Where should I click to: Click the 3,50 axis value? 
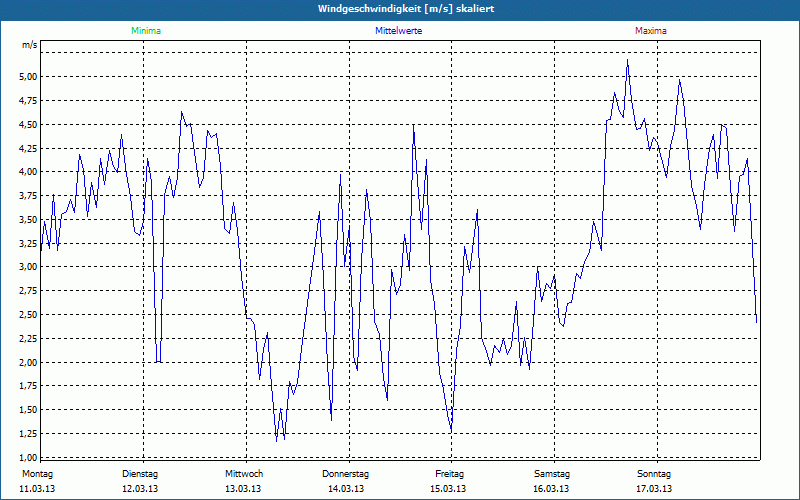pyautogui.click(x=29, y=220)
